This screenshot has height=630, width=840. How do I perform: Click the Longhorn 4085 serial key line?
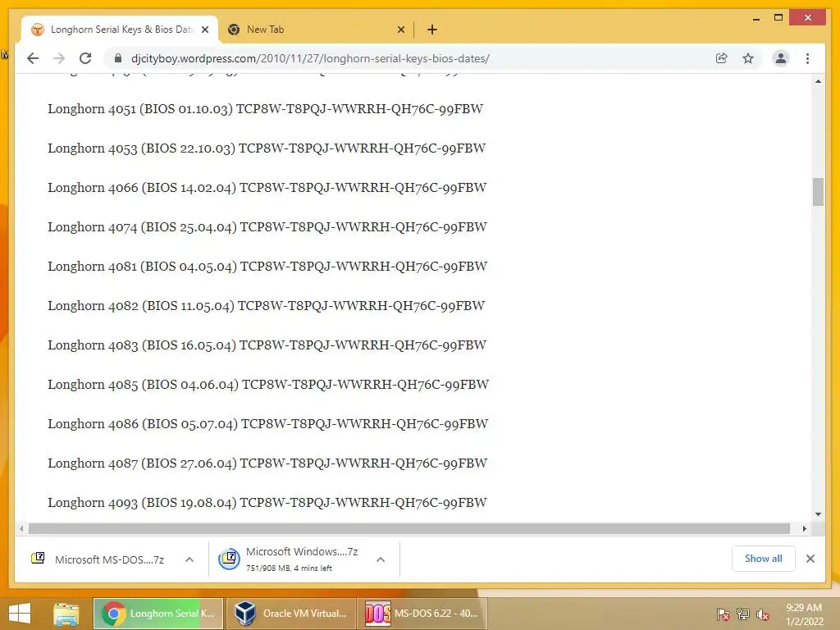[x=268, y=385]
